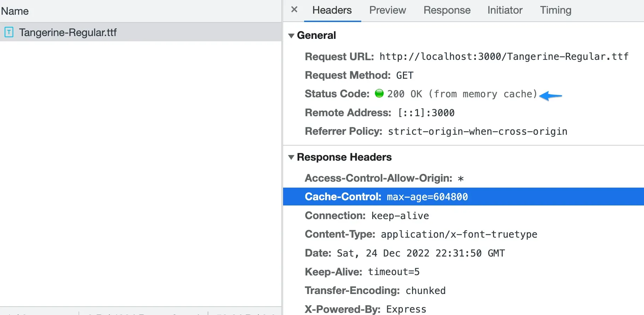Click the green status indicator next to 200 OK
644x315 pixels.
coord(379,93)
